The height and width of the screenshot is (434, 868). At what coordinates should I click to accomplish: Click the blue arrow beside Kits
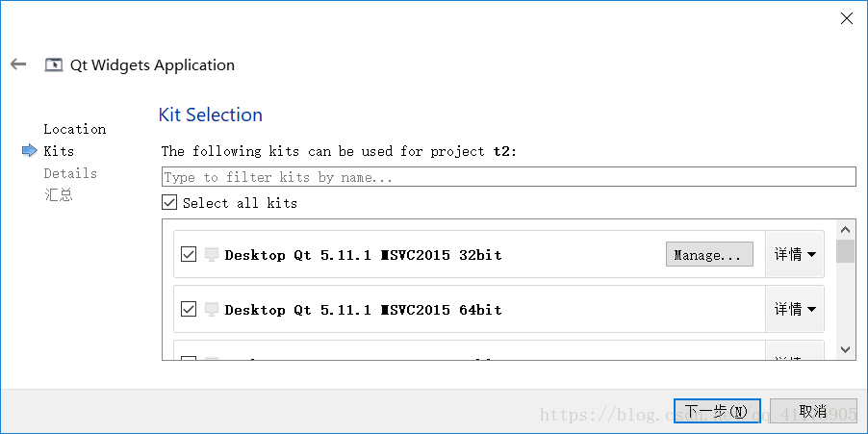29,150
